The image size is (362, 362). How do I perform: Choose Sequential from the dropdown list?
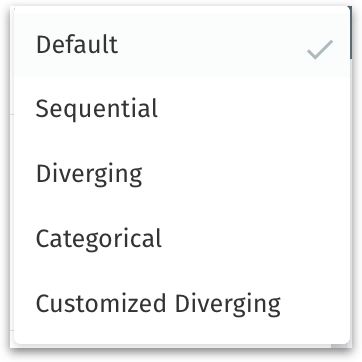point(182,109)
